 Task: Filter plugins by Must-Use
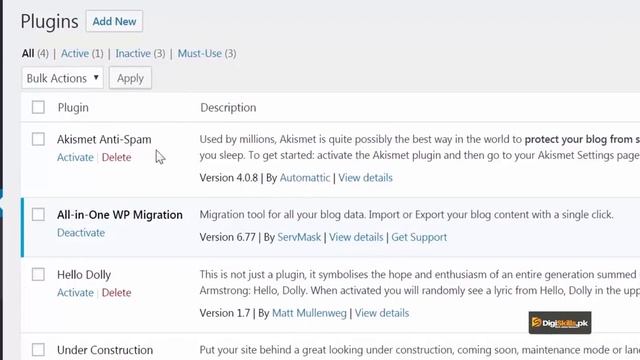(x=200, y=53)
